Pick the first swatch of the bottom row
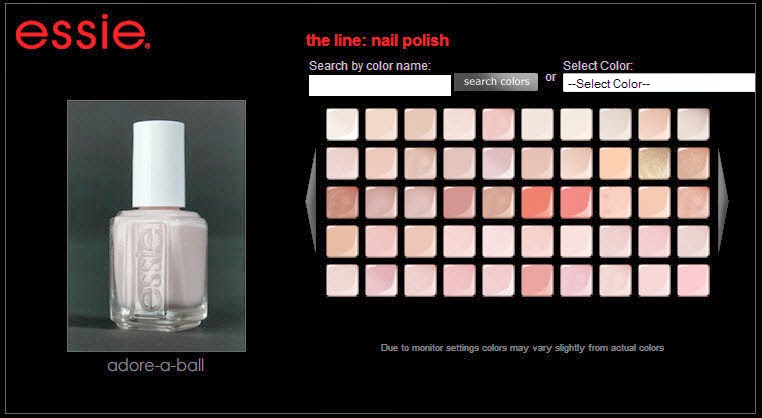This screenshot has height=418, width=762. 342,280
